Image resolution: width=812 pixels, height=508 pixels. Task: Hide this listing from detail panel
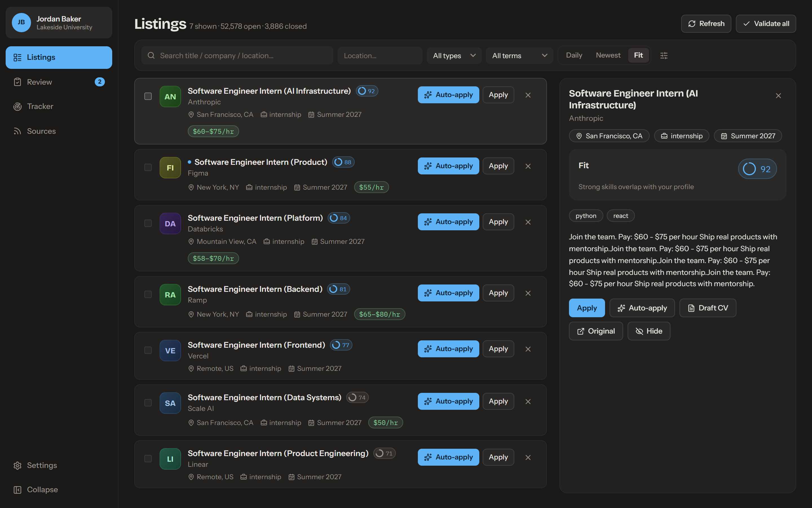pyautogui.click(x=648, y=331)
